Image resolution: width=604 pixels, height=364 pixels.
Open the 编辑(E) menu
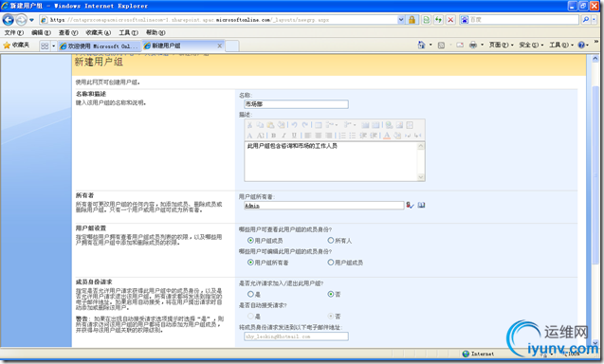41,33
